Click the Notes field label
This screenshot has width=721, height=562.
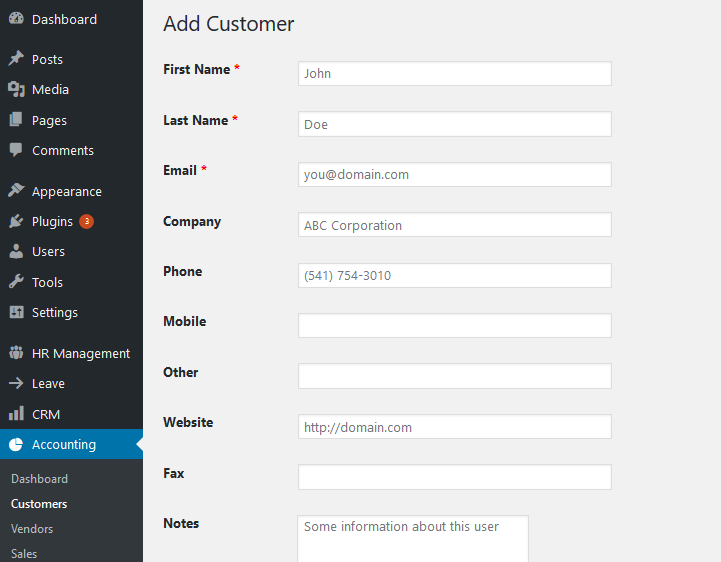coord(181,523)
